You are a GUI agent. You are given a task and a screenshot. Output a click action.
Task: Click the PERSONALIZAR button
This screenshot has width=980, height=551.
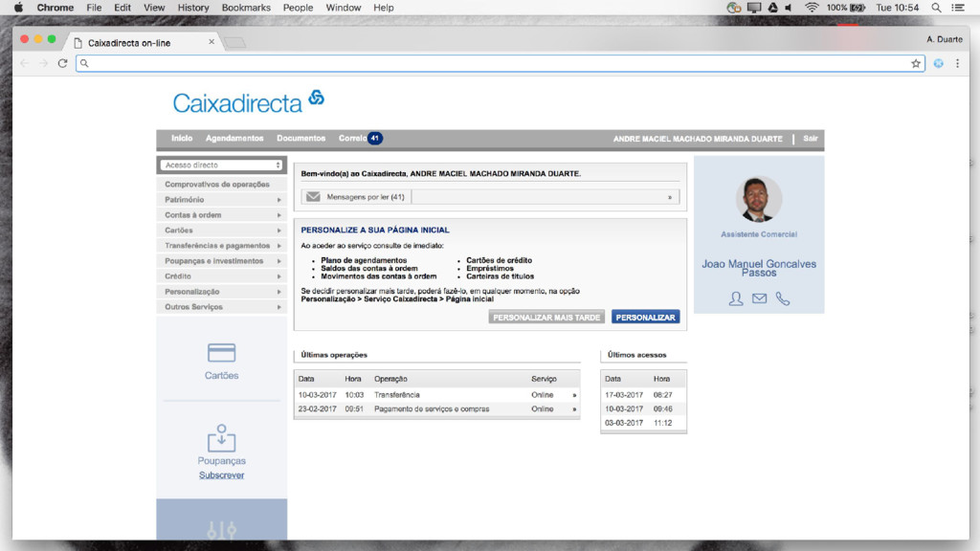coord(645,318)
